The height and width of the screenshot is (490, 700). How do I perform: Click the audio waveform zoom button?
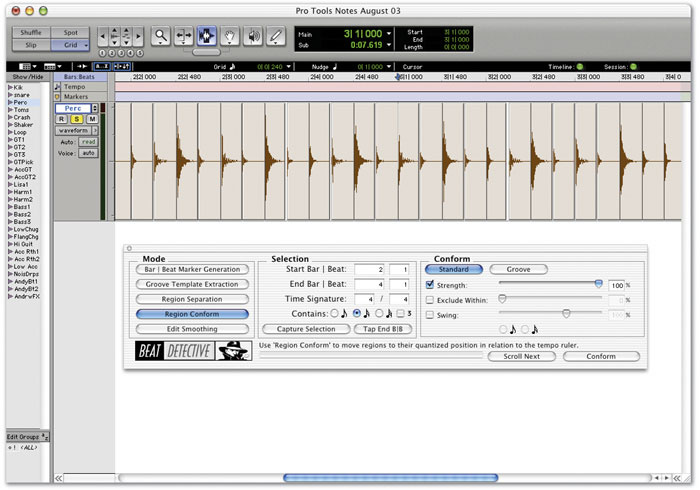(115, 36)
